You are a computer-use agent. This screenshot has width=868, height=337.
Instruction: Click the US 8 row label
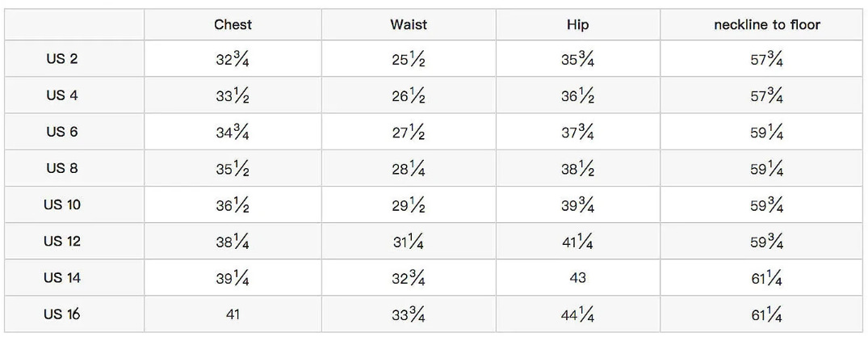62,168
